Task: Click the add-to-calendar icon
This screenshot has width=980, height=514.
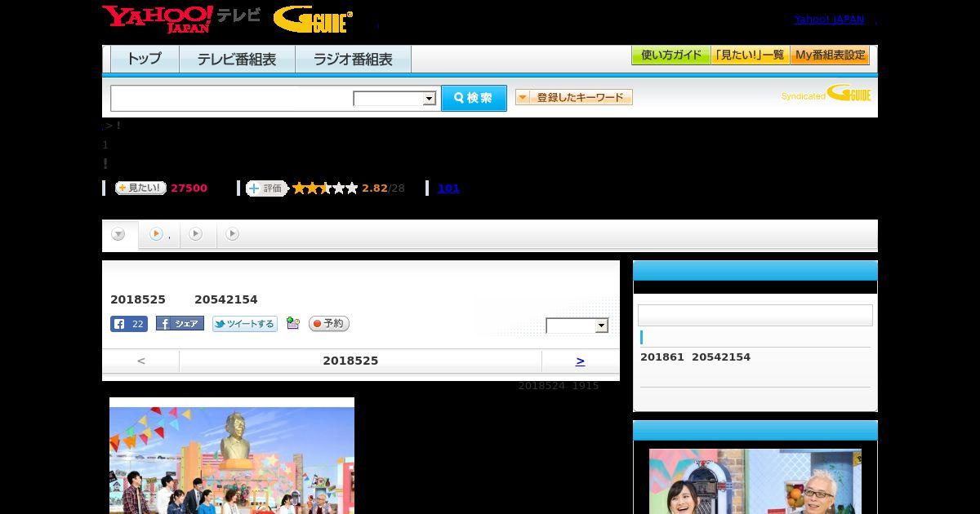Action: pos(293,324)
